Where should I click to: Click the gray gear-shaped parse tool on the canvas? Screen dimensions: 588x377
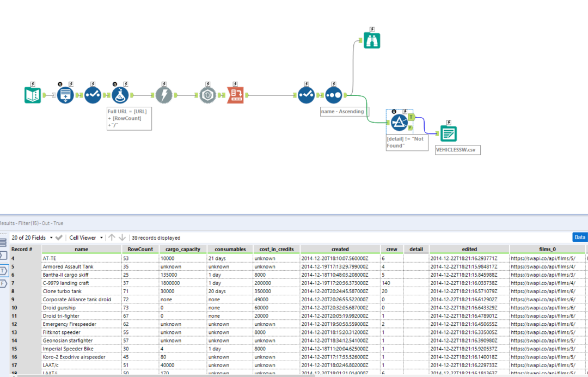pos(207,94)
